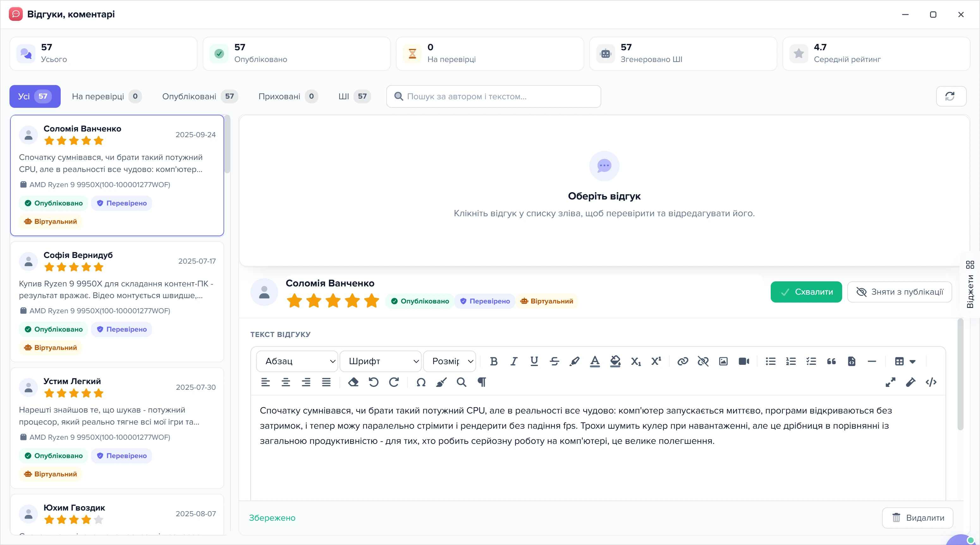This screenshot has width=980, height=545.
Task: Toggle fullscreen editor mode
Action: 890,382
